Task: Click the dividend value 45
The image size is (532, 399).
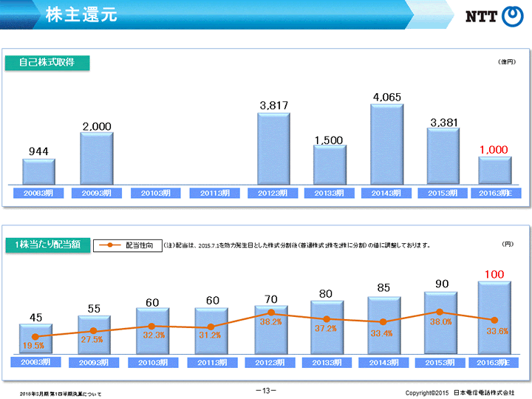Action: [36, 318]
